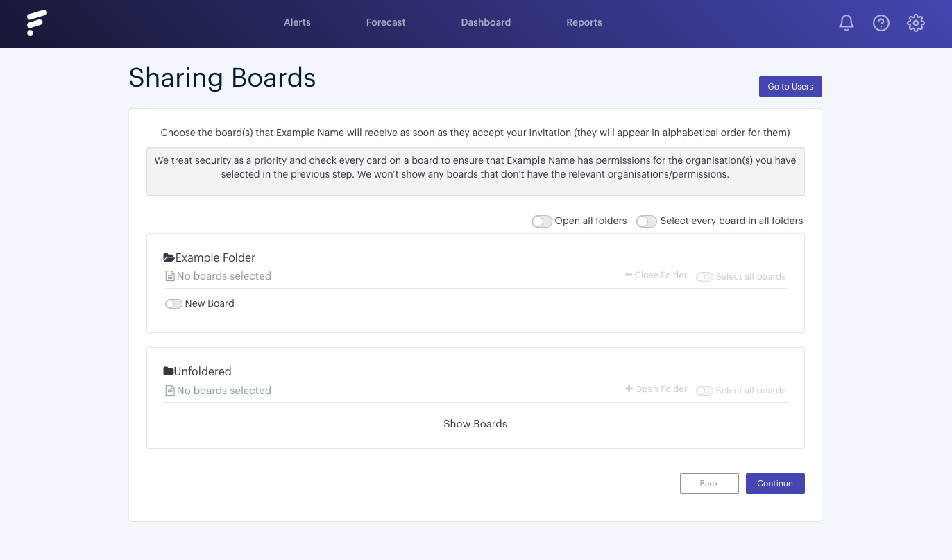Click the open folder icon beside Example Folder
This screenshot has width=952, height=560.
169,257
